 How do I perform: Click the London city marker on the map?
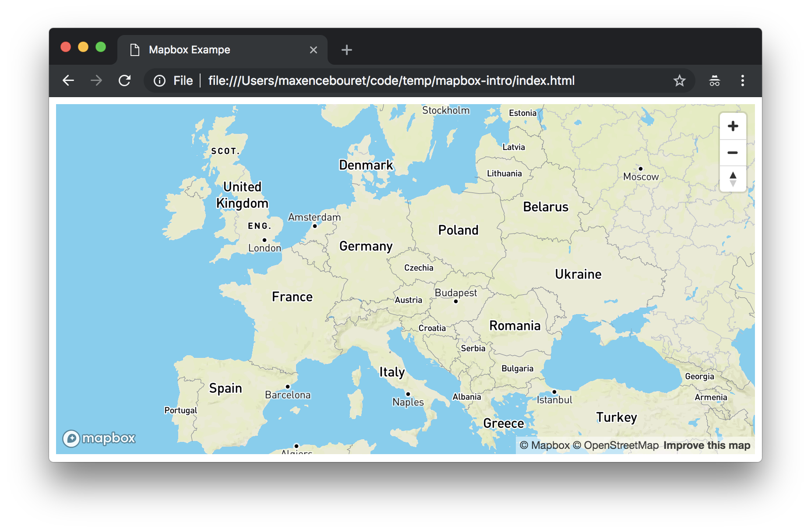point(264,240)
